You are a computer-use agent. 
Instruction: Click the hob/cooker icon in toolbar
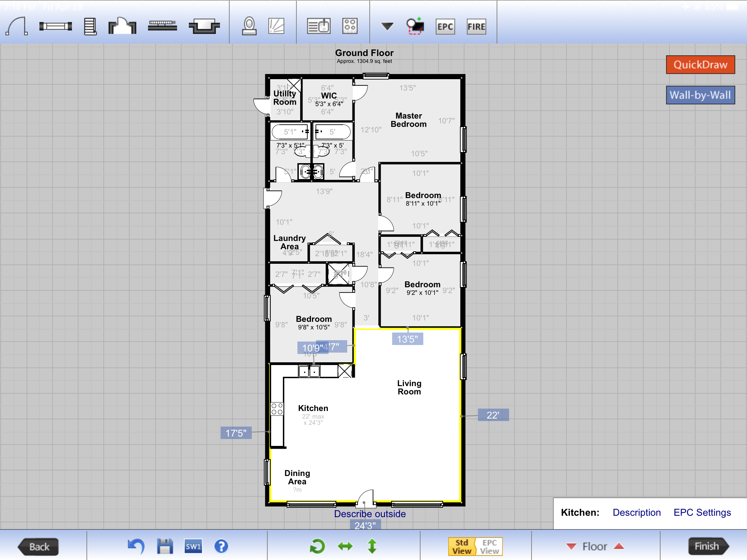tap(350, 26)
